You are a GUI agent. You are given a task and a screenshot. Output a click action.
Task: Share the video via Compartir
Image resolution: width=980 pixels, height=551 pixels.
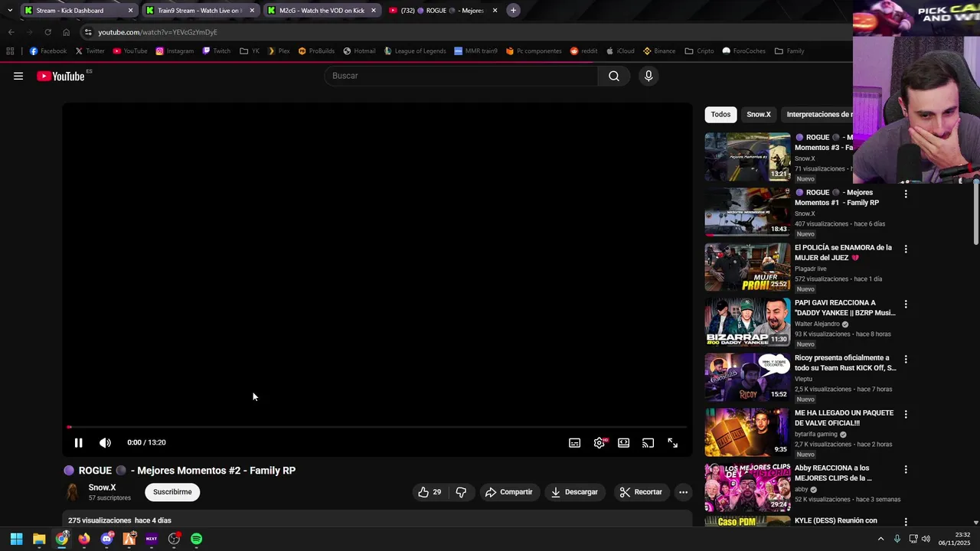click(x=508, y=492)
